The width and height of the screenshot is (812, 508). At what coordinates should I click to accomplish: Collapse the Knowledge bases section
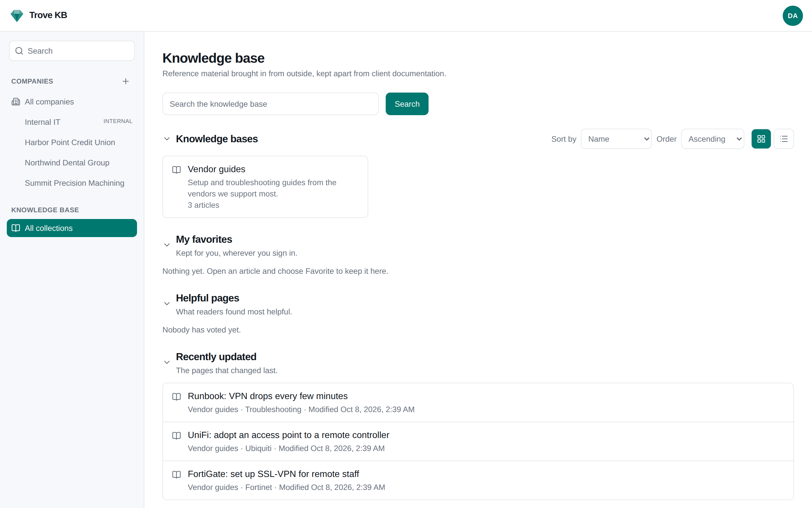click(x=167, y=139)
